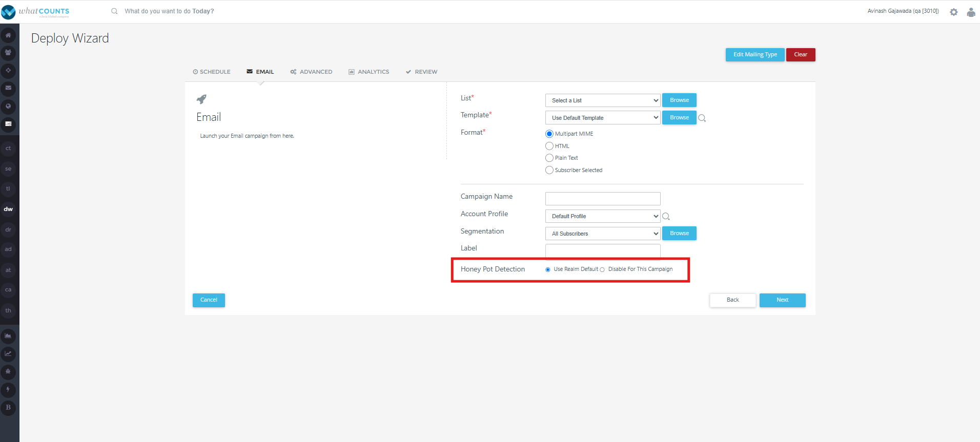
Task: Open the user profile icon in top bar
Action: pos(971,12)
